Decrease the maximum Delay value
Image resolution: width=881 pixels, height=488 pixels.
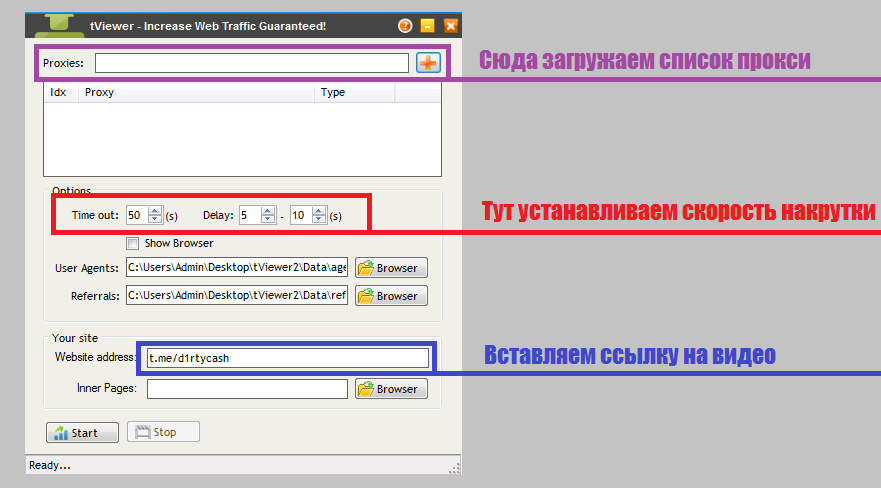[x=319, y=219]
